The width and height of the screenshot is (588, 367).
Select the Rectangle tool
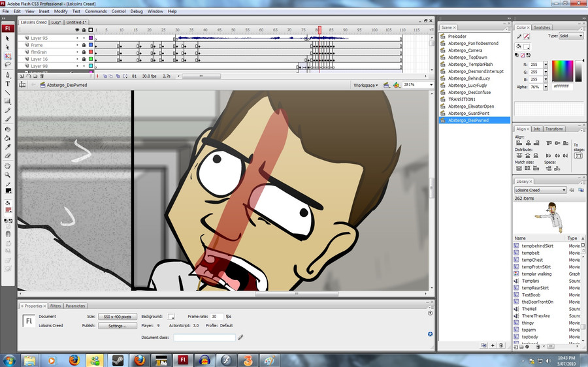(7, 101)
